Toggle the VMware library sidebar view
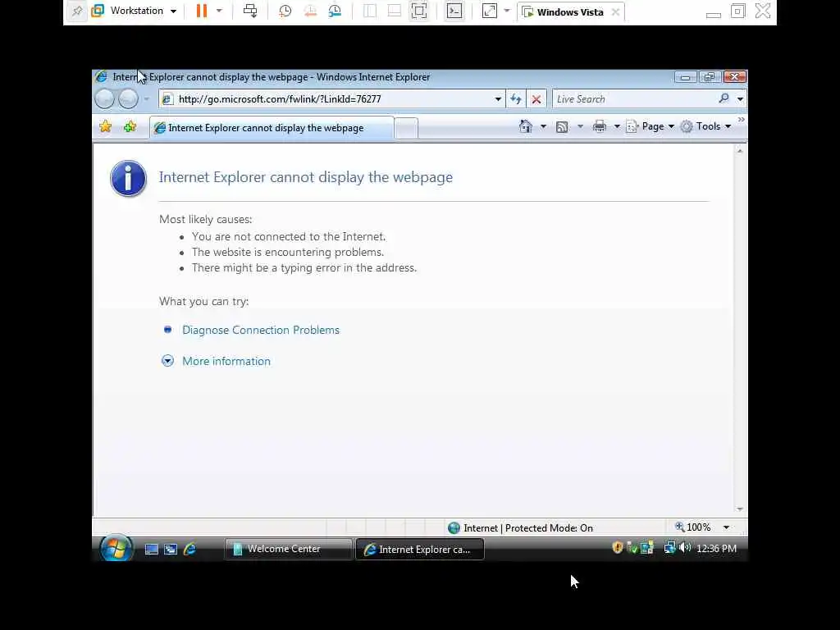Image resolution: width=840 pixels, height=630 pixels. [x=370, y=11]
